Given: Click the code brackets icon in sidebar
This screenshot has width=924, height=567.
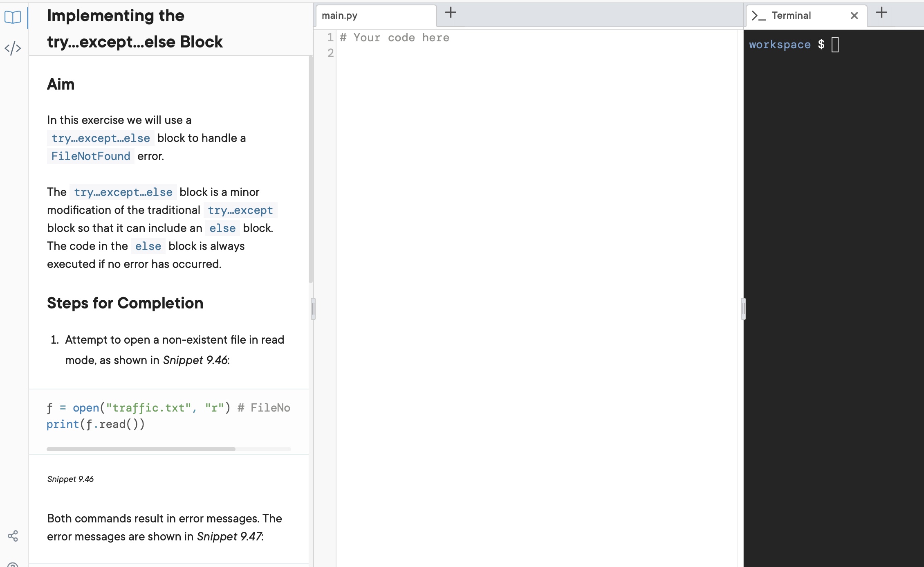Looking at the screenshot, I should (x=13, y=48).
